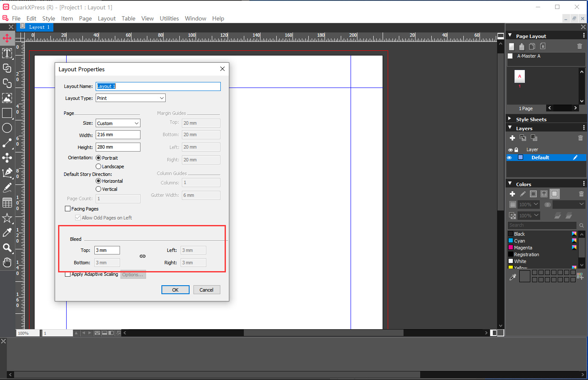Click the Layout Name input field

(158, 86)
